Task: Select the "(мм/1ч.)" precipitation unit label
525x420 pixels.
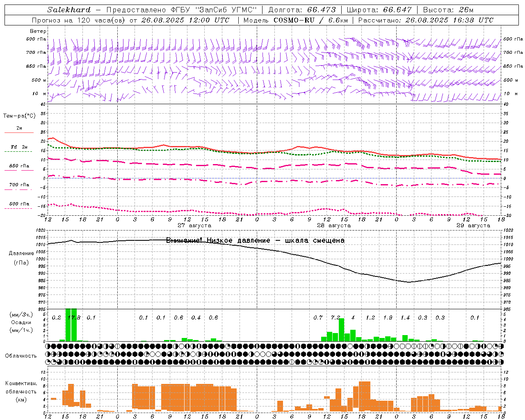Action: coord(21,330)
